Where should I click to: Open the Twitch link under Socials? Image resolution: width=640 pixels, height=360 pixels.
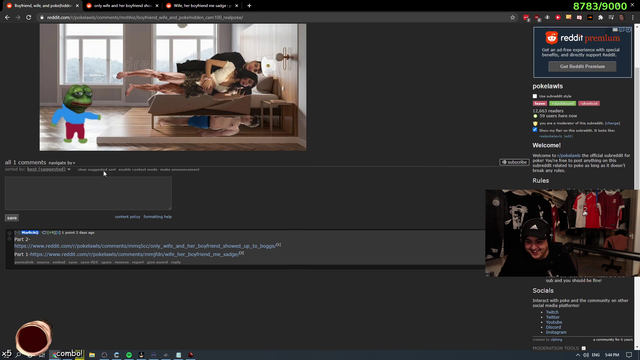tap(552, 312)
